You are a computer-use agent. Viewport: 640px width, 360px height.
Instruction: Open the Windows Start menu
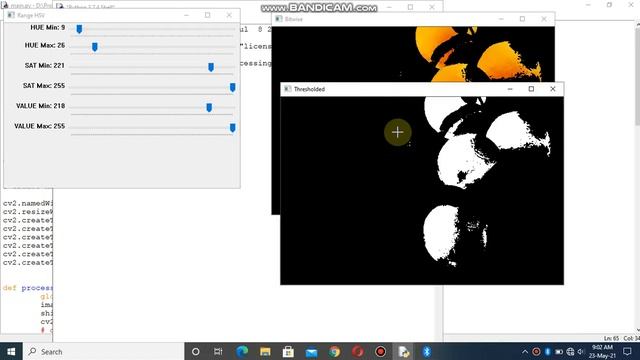point(11,351)
